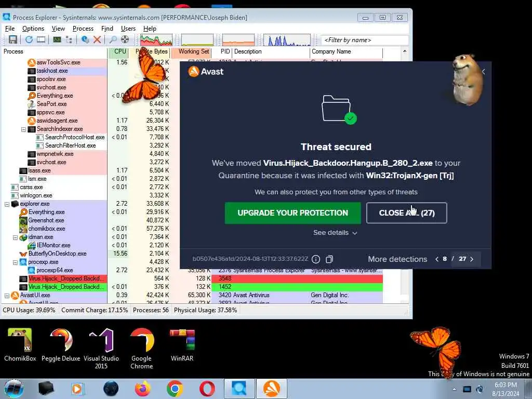Open the ChomikBox desktop shortcut
This screenshot has width=532, height=399.
click(x=20, y=345)
